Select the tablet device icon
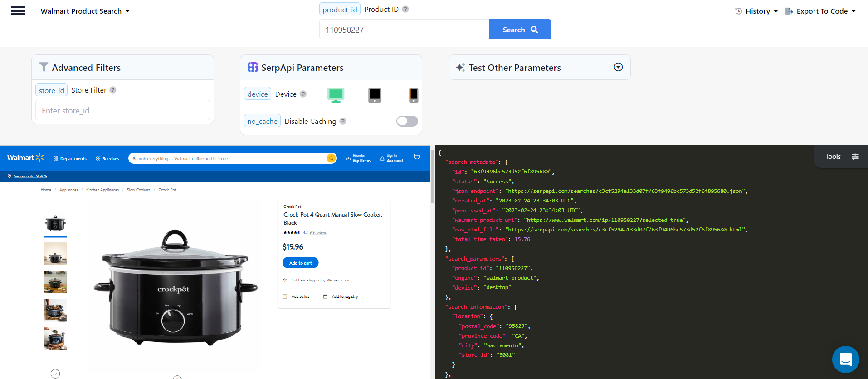 (x=375, y=95)
